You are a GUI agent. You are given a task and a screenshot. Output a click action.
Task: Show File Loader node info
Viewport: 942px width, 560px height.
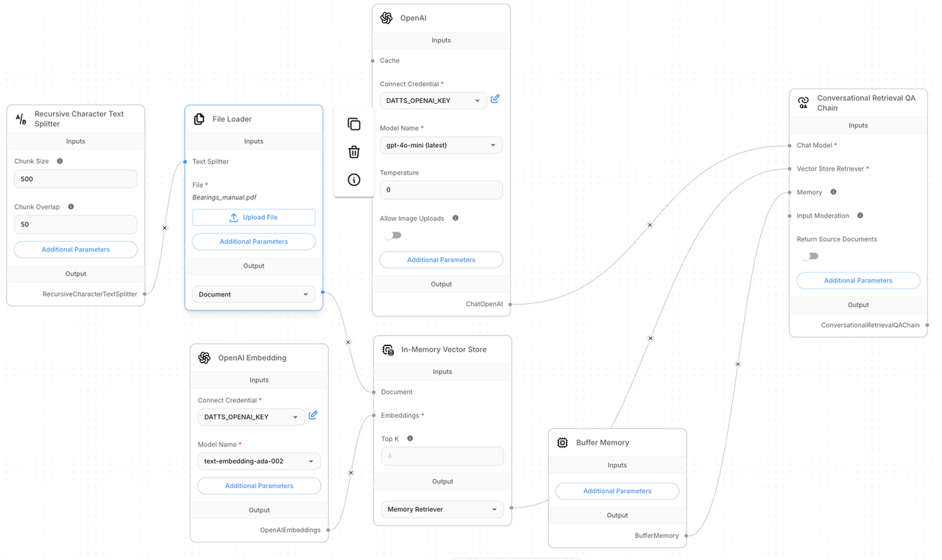pos(354,180)
